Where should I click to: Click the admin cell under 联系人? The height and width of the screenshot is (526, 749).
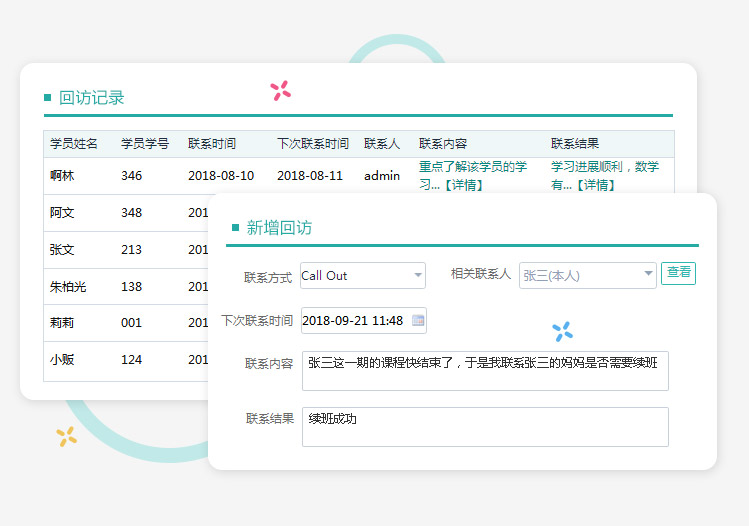382,176
